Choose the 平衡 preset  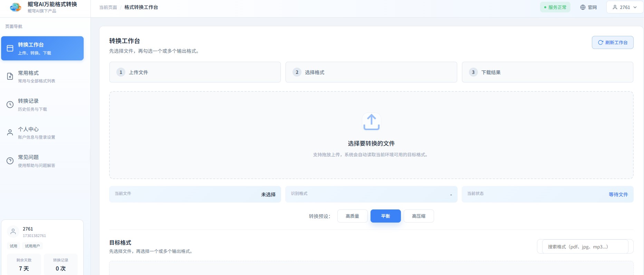coord(386,216)
